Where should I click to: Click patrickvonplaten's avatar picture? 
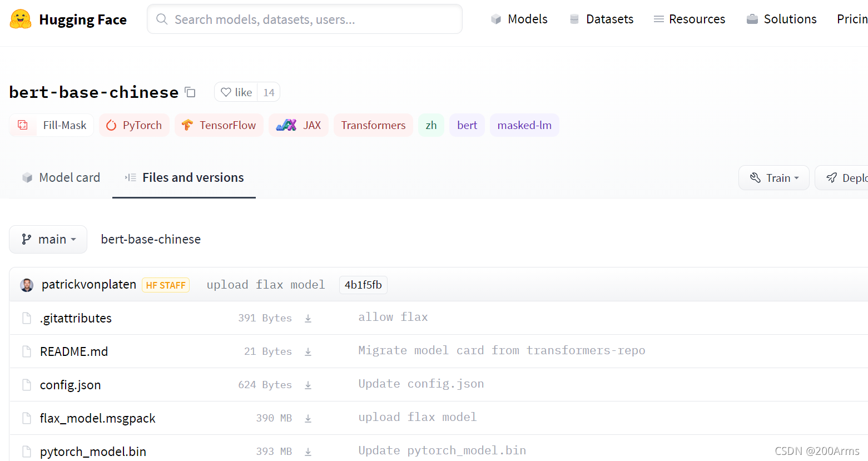pos(27,285)
